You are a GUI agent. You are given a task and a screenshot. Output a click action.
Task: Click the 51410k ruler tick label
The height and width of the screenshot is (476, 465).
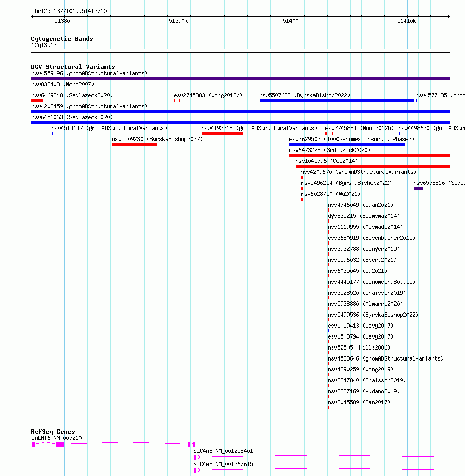[406, 21]
